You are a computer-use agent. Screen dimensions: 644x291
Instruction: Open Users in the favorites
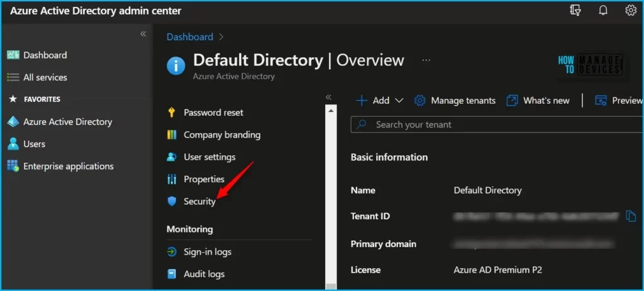34,144
